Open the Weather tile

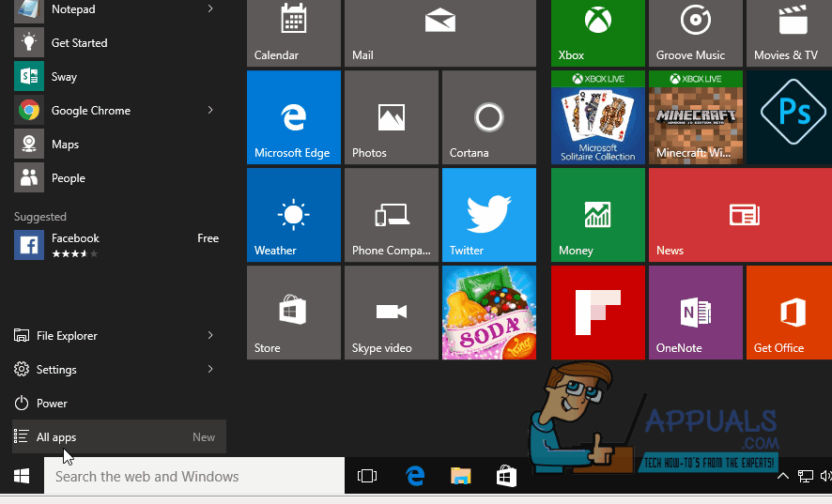(293, 215)
